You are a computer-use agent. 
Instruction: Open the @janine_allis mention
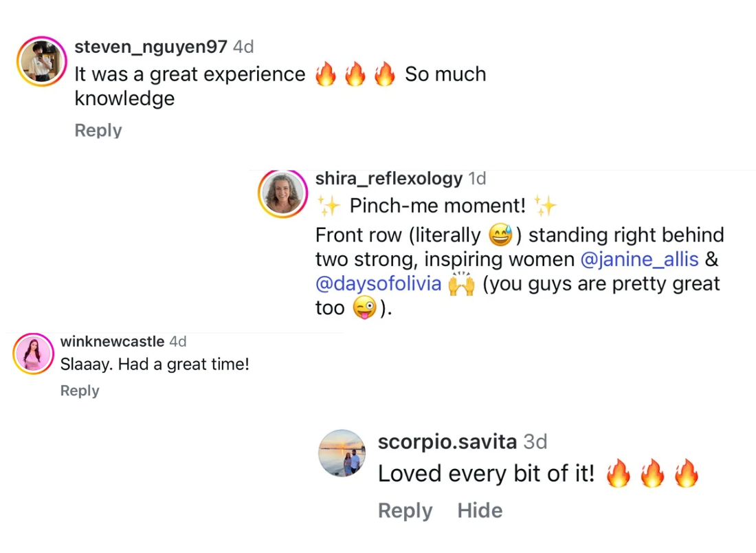pos(639,259)
